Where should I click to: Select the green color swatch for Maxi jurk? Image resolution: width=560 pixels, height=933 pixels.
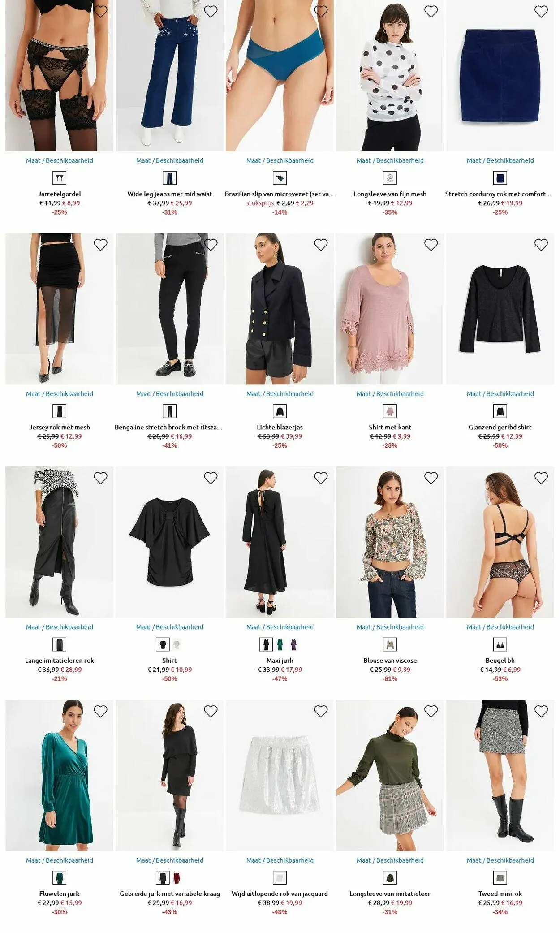280,644
